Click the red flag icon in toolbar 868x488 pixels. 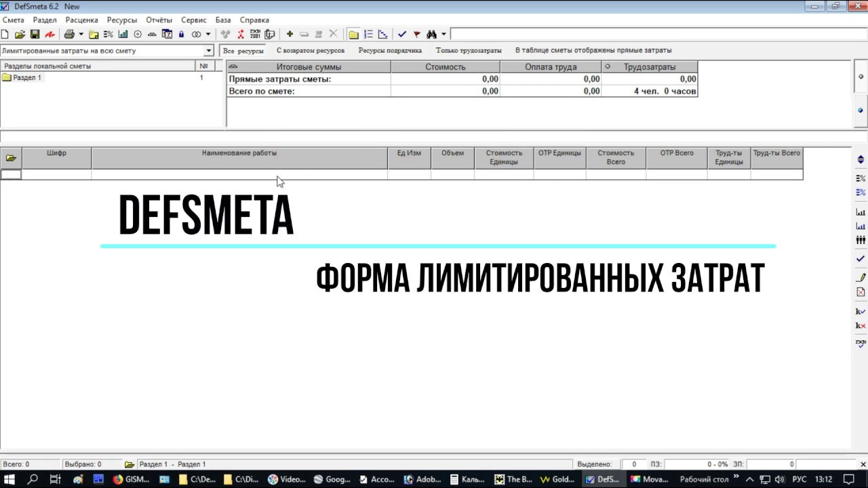[x=417, y=34]
